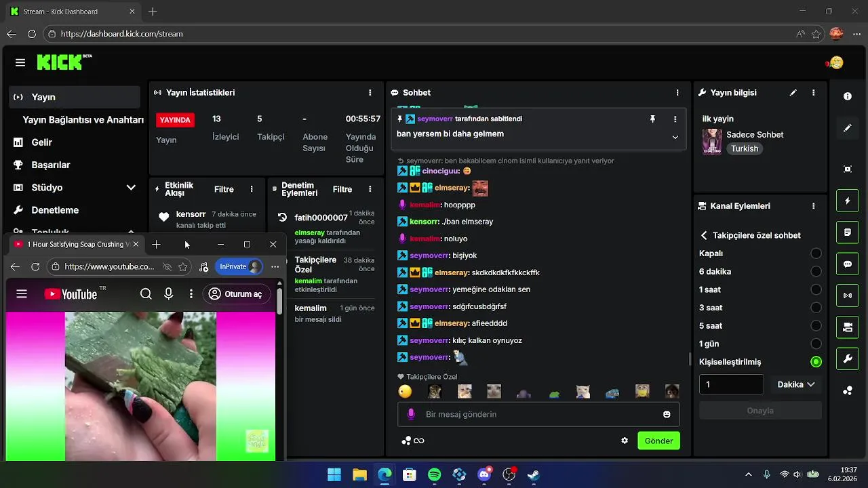Select Kişiselleştirilmiş radio option
The image size is (868, 488).
click(x=816, y=362)
